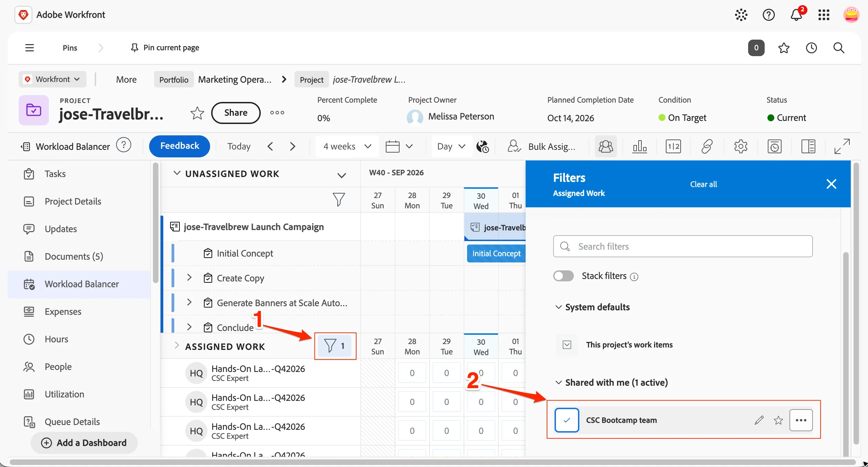Toggle the Stack filters switch

563,276
